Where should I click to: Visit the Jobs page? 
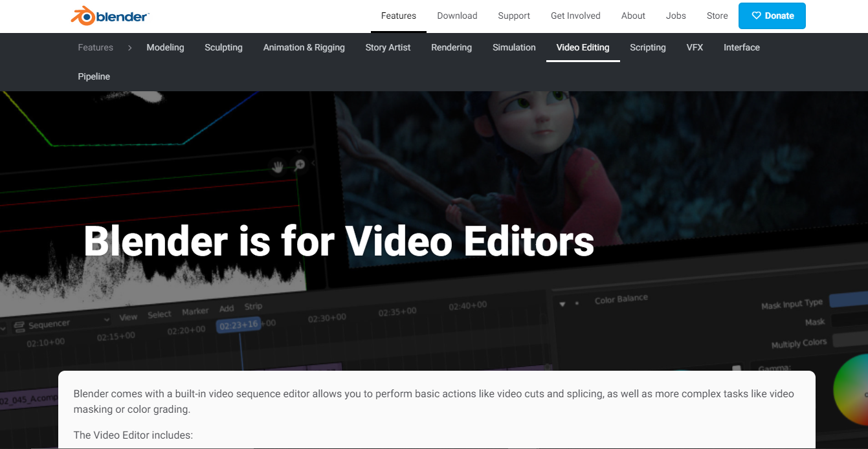[676, 16]
